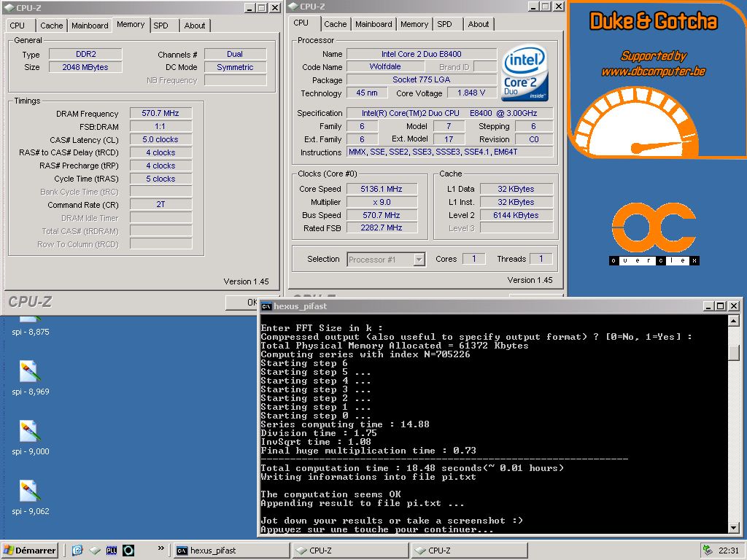Click the Intel Core 2 Duo logo

(525, 73)
